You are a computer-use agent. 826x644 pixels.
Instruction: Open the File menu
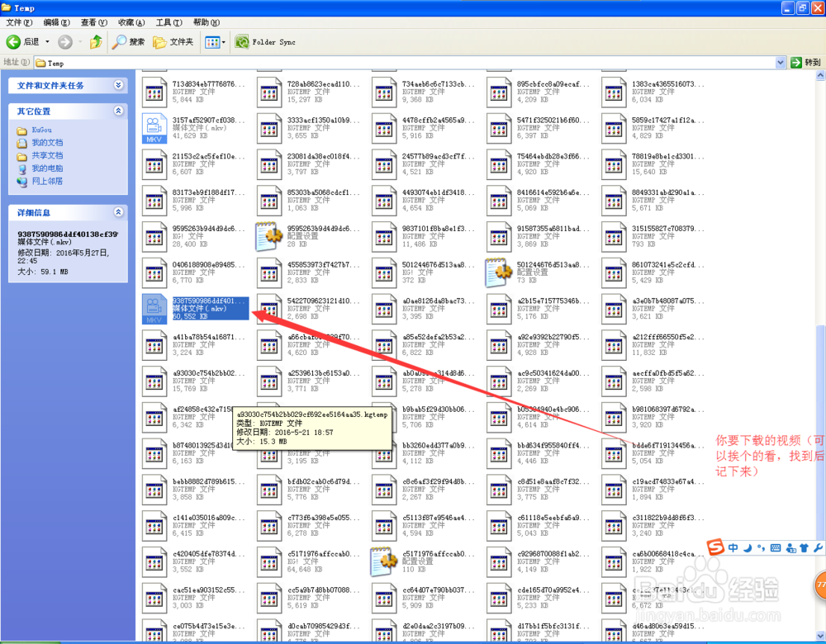pos(20,22)
